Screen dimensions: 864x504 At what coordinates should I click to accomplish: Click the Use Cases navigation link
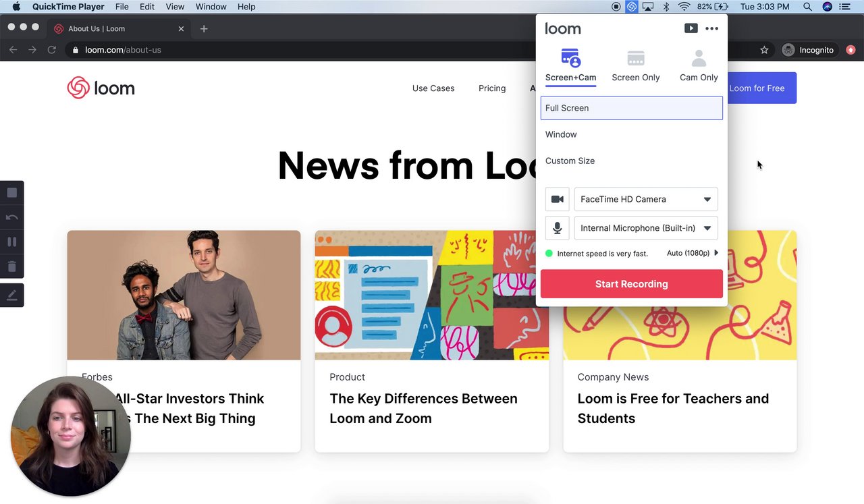[433, 88]
